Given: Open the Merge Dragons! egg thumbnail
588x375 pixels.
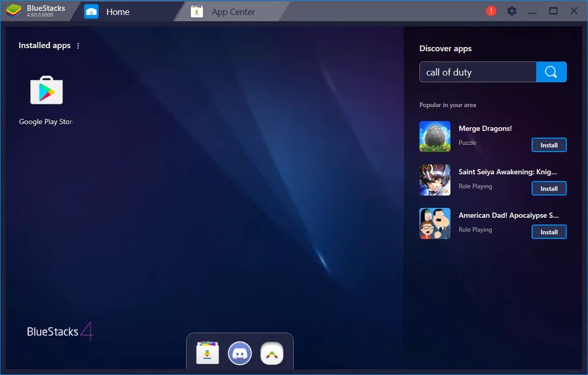Looking at the screenshot, I should tap(435, 137).
